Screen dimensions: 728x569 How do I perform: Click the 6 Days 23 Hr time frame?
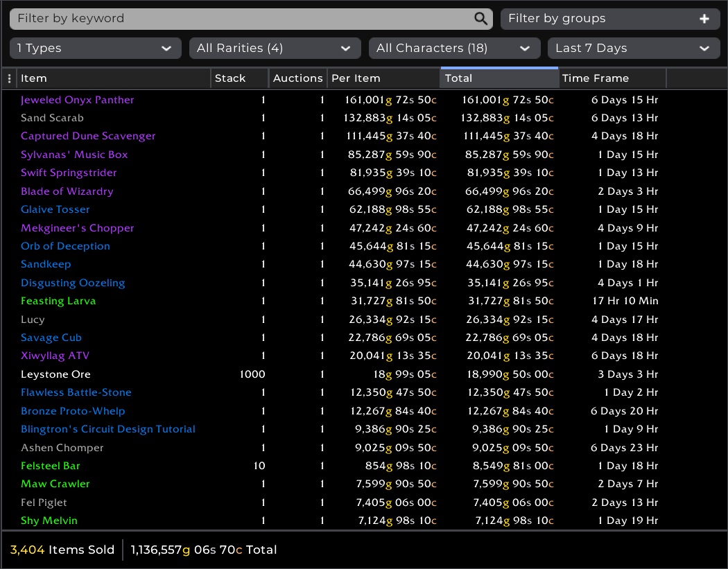pos(625,448)
